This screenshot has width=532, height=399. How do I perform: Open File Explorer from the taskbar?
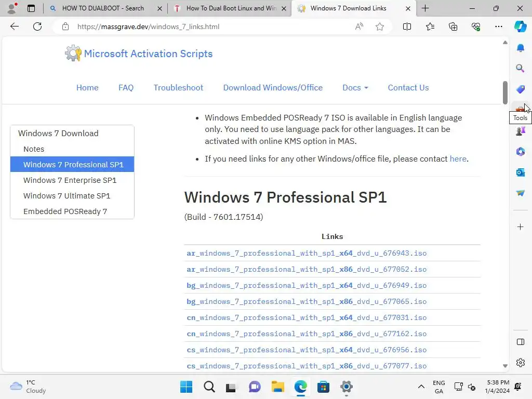click(277, 387)
